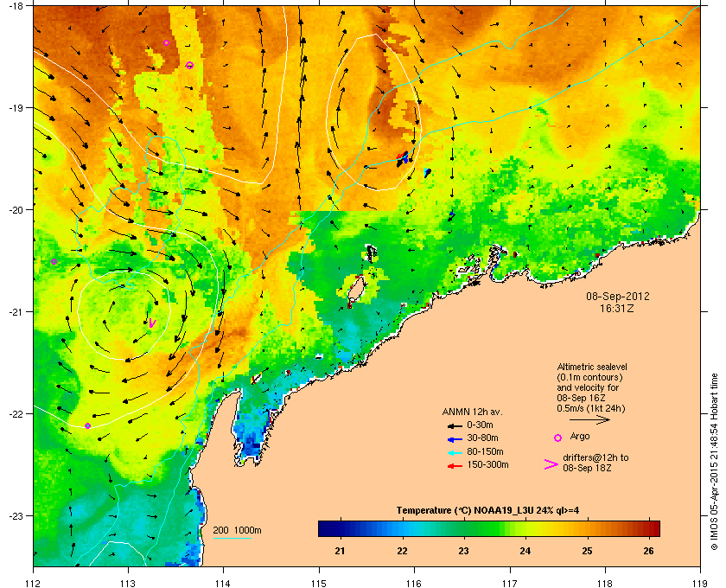This screenshot has width=726, height=588.
Task: Click the cyan 200 1000m isobath legend line
Action: click(232, 539)
